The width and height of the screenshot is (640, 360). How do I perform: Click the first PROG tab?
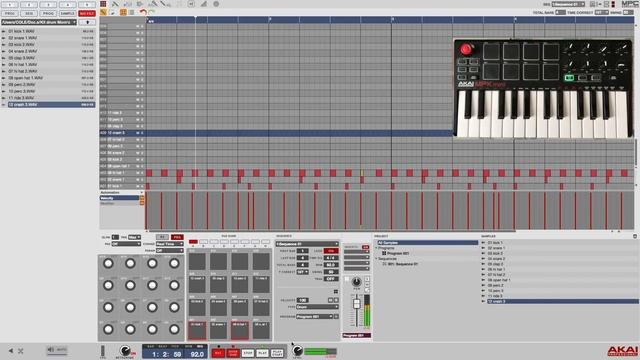[9, 13]
